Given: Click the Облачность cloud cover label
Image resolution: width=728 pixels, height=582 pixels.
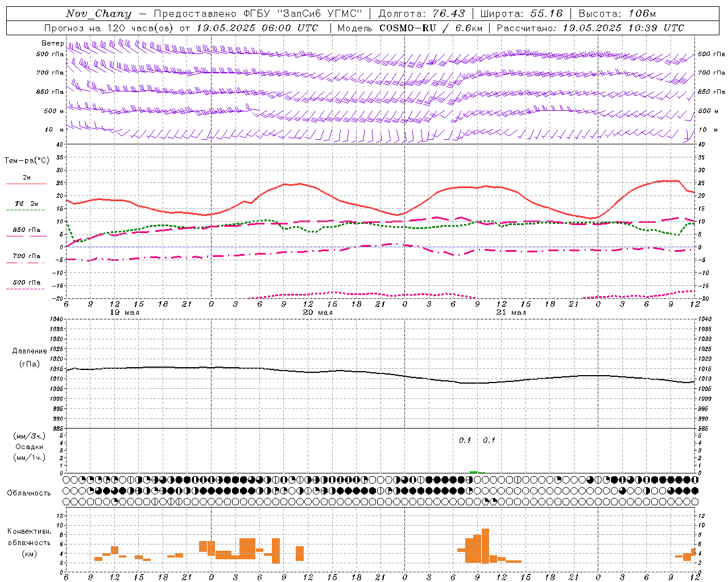Looking at the screenshot, I should 29,493.
